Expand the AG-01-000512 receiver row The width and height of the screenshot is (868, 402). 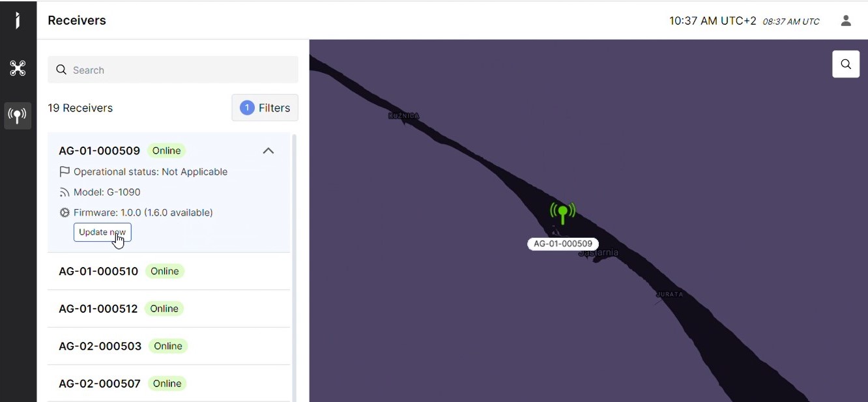click(x=169, y=309)
